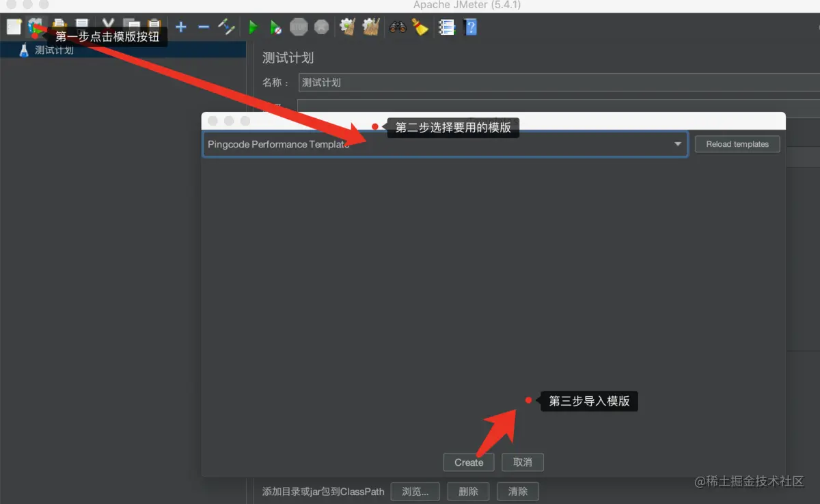Click the Reset Search yellow broom icon
Screen dimensions: 820x504
coord(420,27)
